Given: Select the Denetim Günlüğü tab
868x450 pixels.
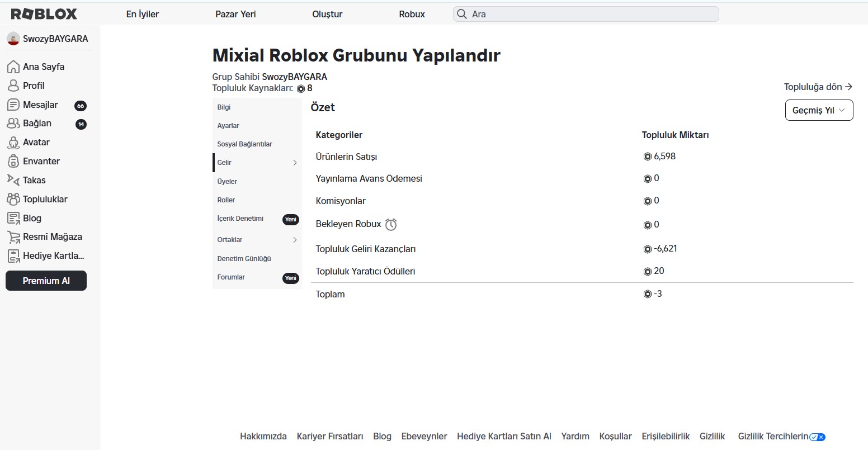Looking at the screenshot, I should 257,259.
